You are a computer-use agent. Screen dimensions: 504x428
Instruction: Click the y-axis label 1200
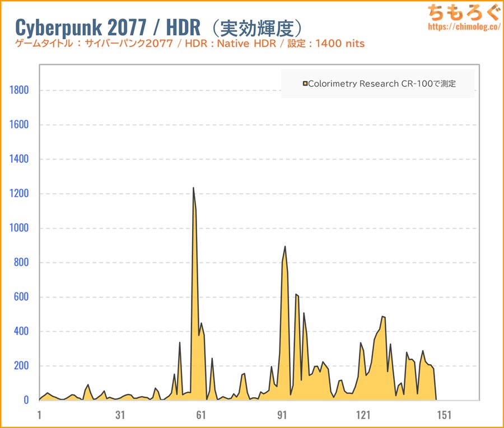point(19,194)
